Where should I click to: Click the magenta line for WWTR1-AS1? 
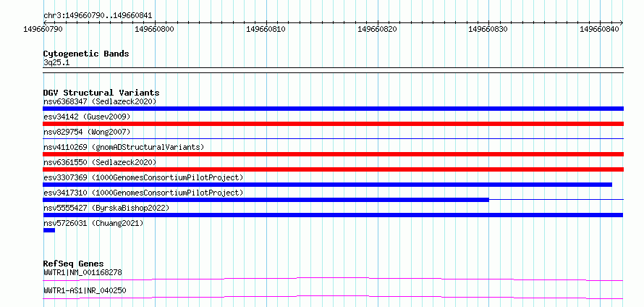pyautogui.click(x=333, y=297)
